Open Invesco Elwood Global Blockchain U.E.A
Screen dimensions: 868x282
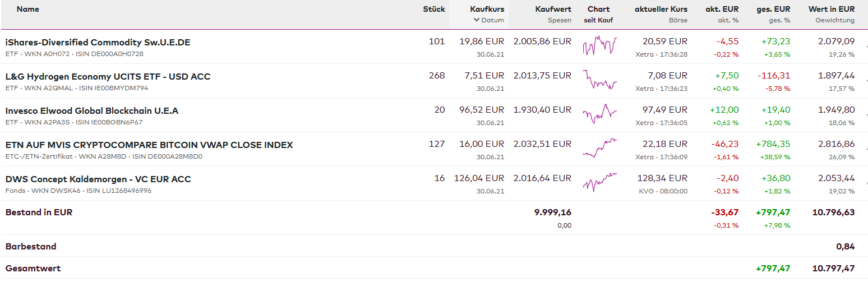pyautogui.click(x=91, y=110)
